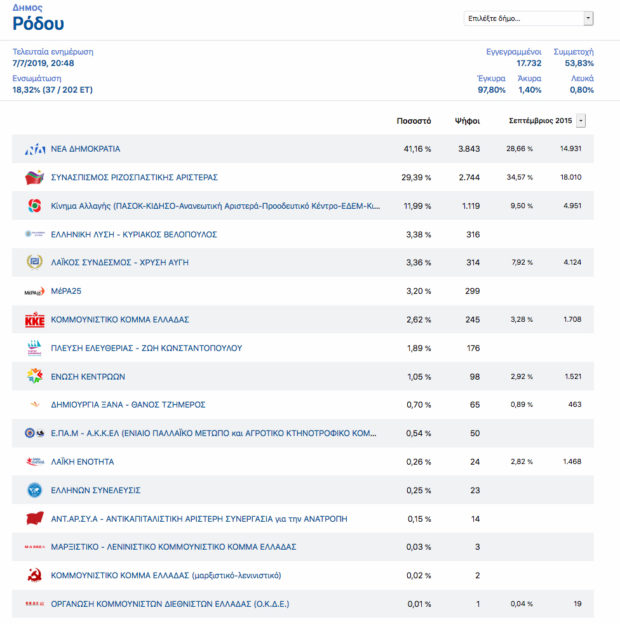Click the Μαρξιστικό-Λενινιστικό ΚΚΕ logo
Screen dimensions: 620x624
pos(35,547)
